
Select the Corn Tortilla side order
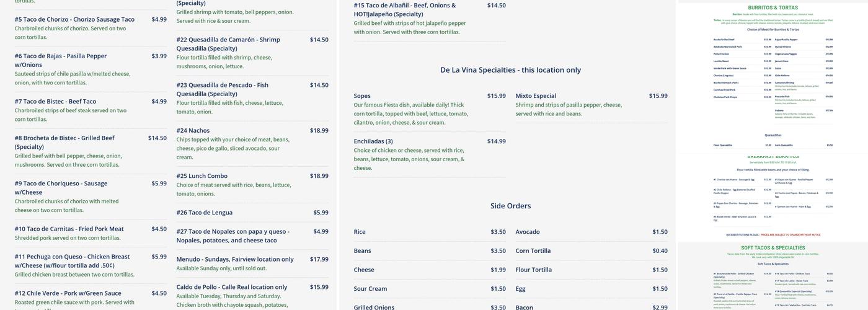coord(533,251)
